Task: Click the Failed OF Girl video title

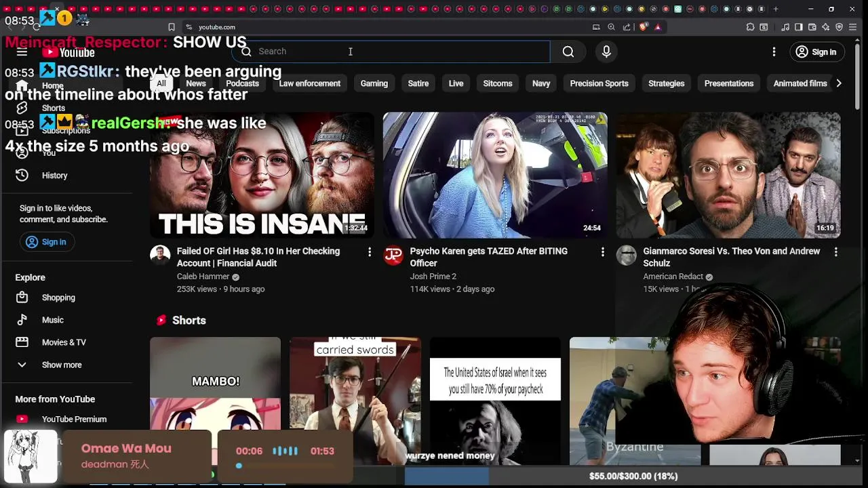Action: coord(258,257)
